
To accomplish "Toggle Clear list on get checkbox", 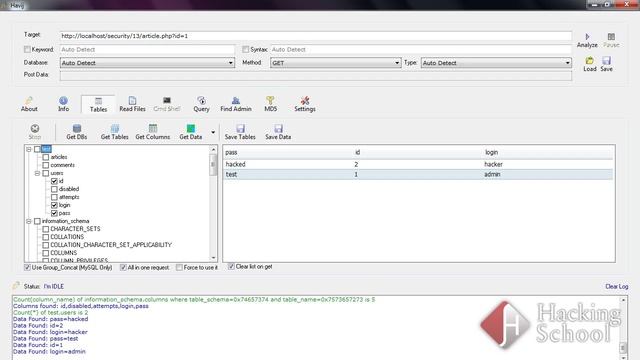I will click(x=231, y=267).
